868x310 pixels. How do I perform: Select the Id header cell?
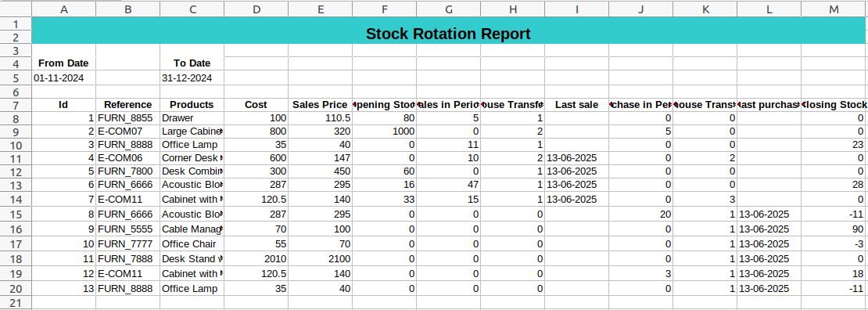pyautogui.click(x=63, y=105)
